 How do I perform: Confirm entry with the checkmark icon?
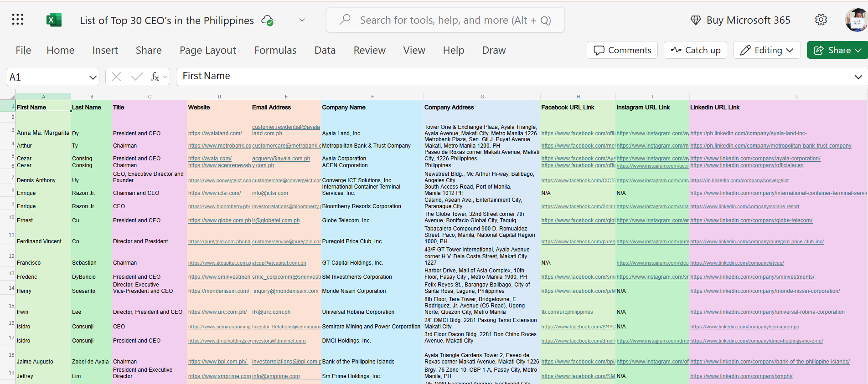137,77
